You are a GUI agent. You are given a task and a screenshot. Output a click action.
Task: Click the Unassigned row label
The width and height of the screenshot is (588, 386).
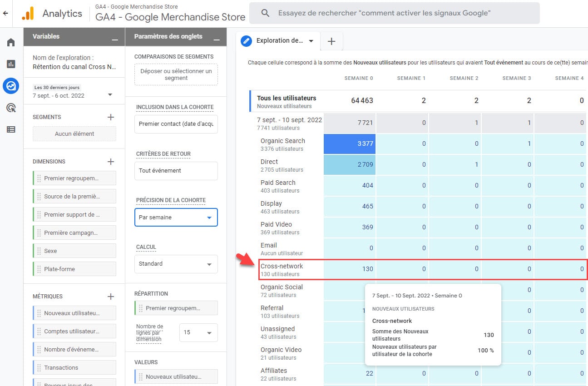click(277, 329)
